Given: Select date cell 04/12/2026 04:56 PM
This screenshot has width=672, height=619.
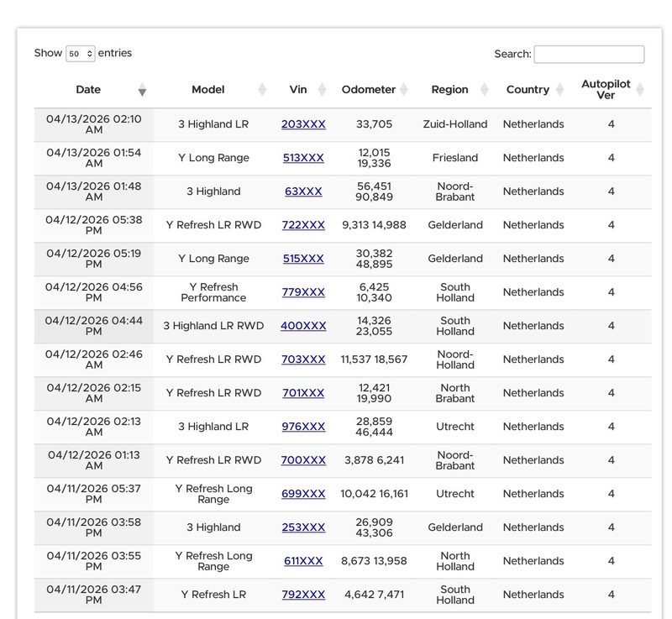Looking at the screenshot, I should pos(94,292).
